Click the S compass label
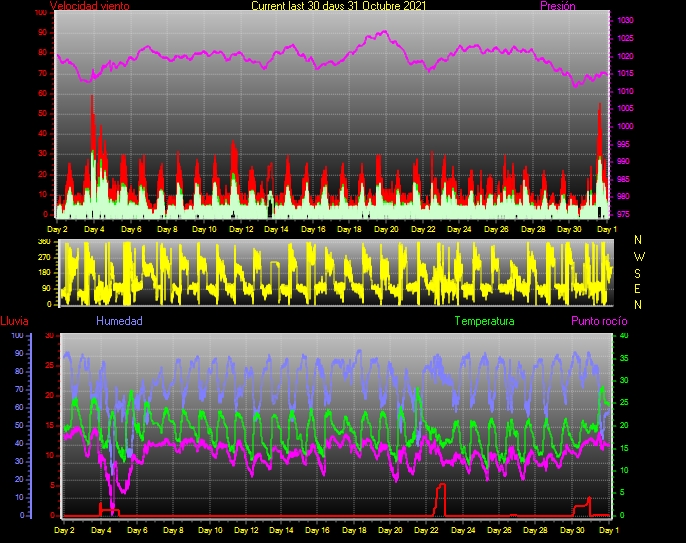Screen dimensions: 686x543 coord(637,273)
